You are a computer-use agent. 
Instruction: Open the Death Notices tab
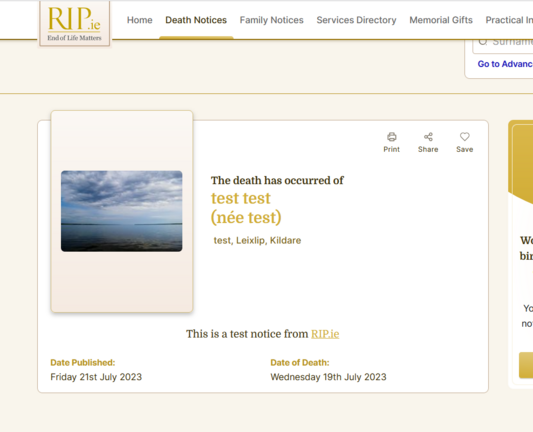point(196,20)
